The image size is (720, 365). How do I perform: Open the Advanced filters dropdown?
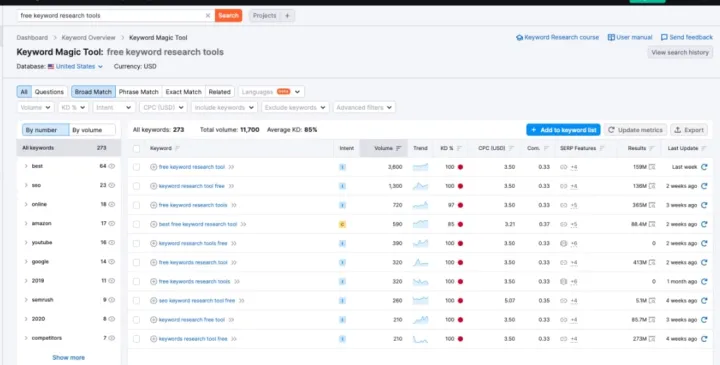click(364, 107)
